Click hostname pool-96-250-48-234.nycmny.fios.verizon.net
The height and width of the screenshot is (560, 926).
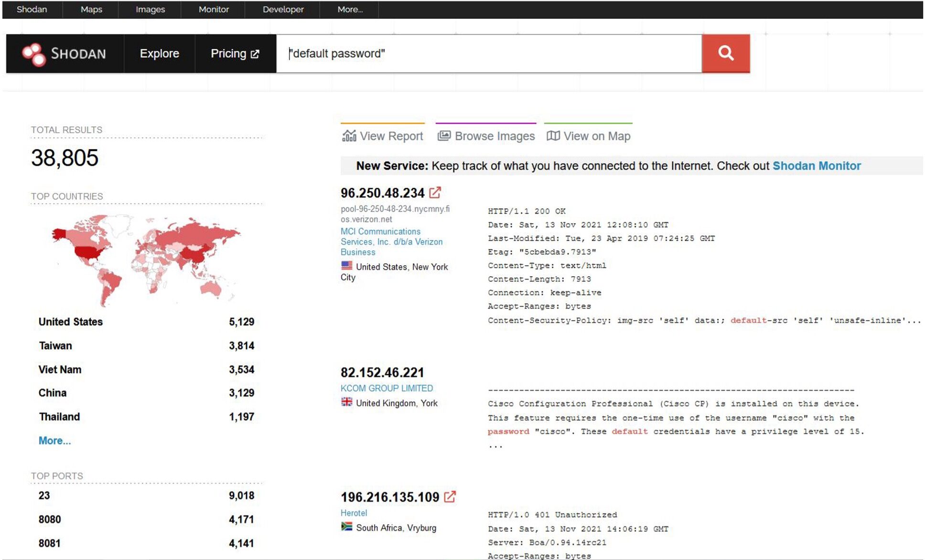(395, 214)
